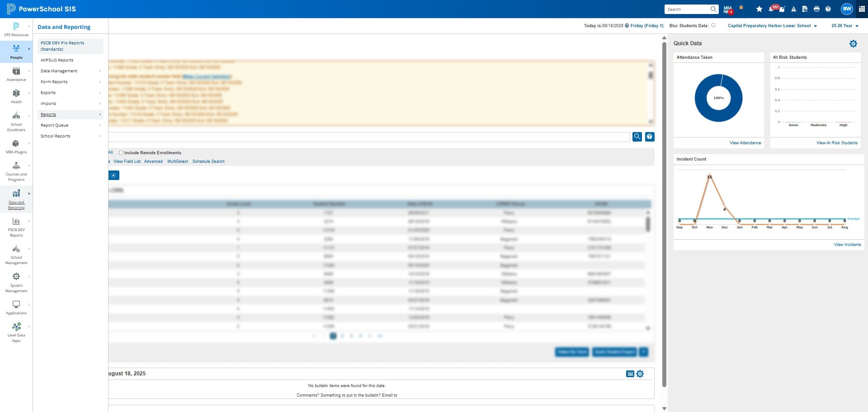Remove the current selection filter chip
The height and width of the screenshot is (412, 868).
(113, 175)
